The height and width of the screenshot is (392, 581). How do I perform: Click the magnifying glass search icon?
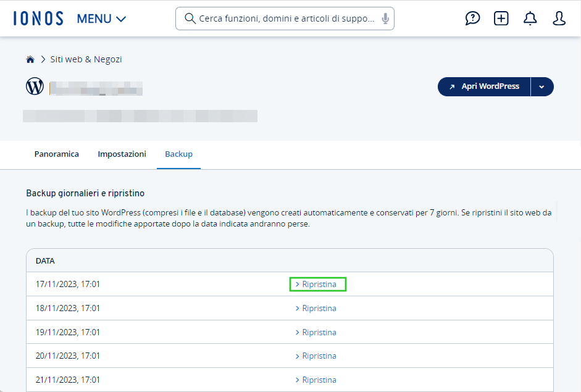click(x=190, y=19)
